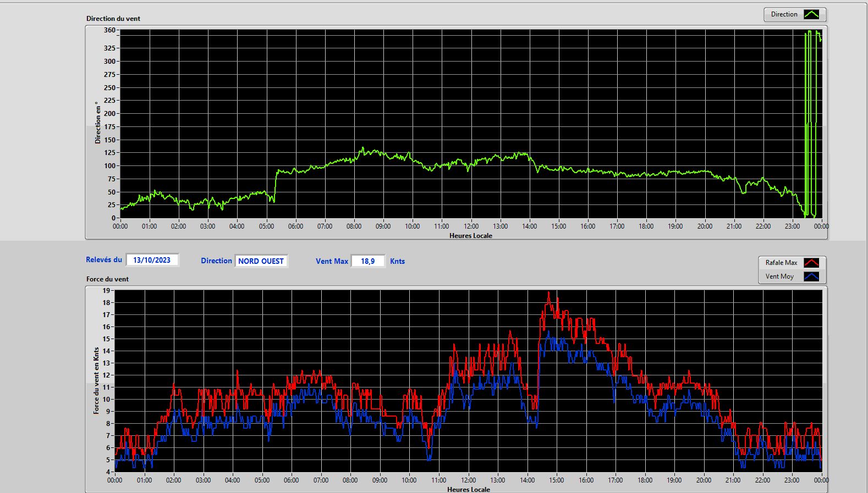This screenshot has height=493, width=868.
Task: Click the 'Knts' unit label
Action: point(397,261)
